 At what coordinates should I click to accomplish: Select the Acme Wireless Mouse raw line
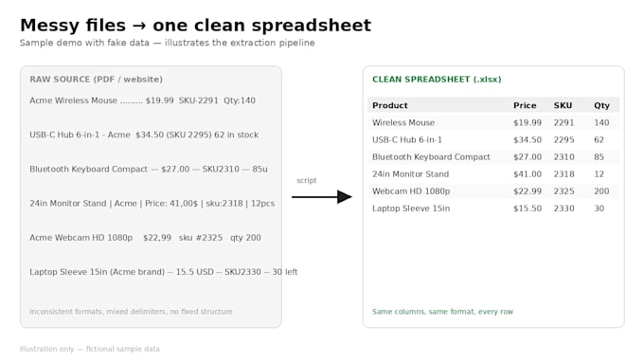(142, 100)
